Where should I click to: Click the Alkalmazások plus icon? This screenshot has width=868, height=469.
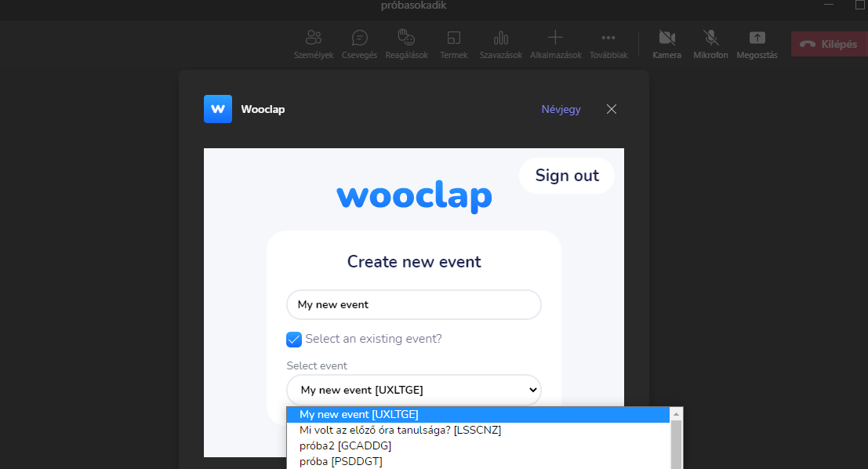tap(555, 38)
